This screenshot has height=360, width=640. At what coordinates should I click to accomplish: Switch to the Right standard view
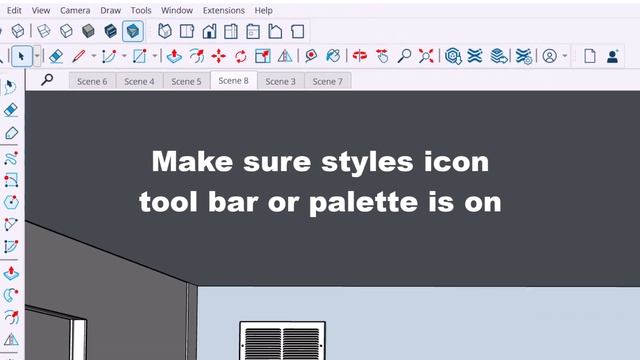click(231, 31)
